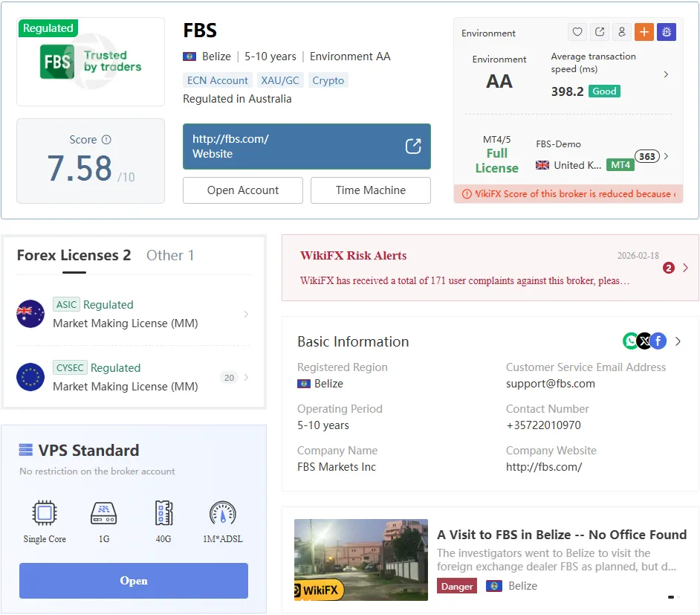Click the ASIC Regulated label
This screenshot has width=700, height=615.
94,305
